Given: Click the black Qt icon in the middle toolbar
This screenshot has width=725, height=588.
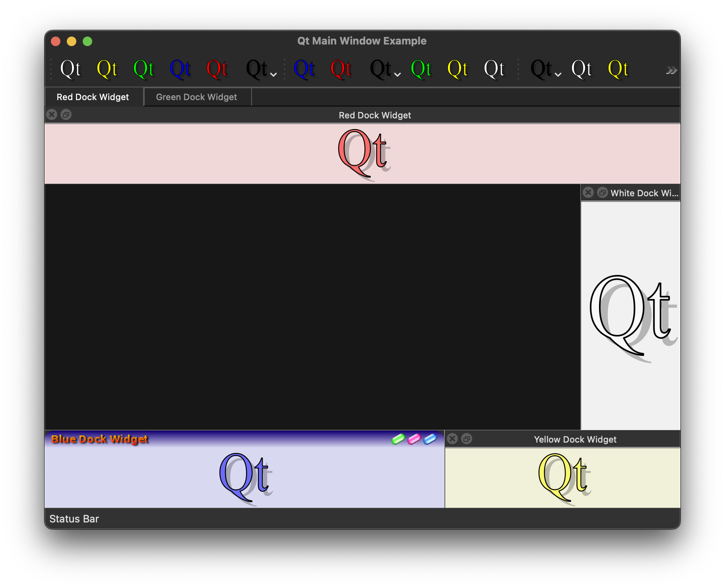Looking at the screenshot, I should [x=381, y=69].
